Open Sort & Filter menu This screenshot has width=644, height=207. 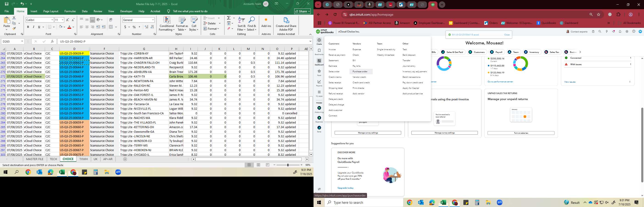(x=241, y=24)
